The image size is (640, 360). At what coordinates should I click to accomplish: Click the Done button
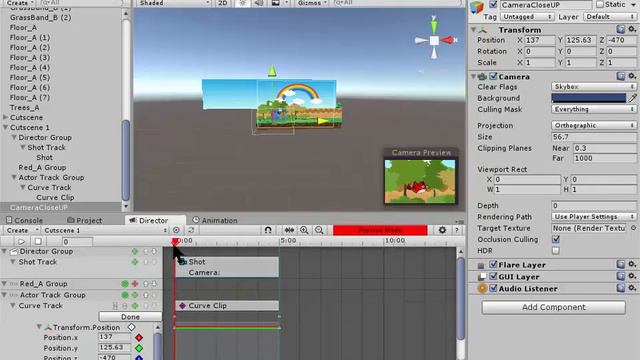pos(130,317)
